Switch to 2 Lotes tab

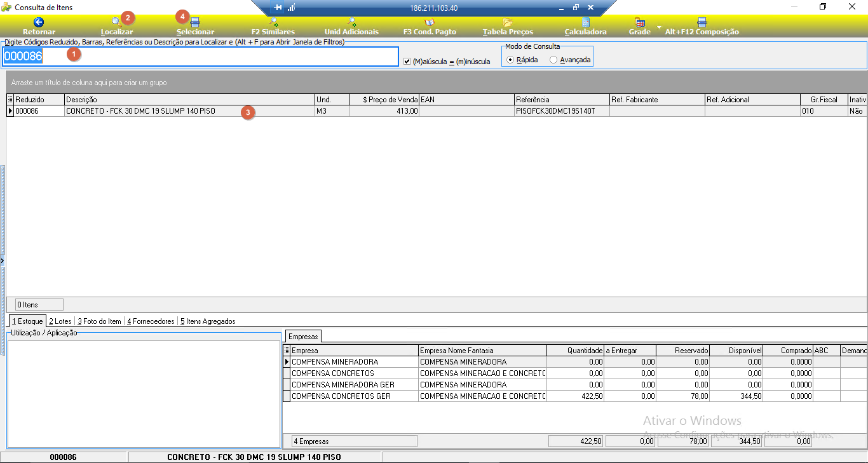tap(60, 321)
